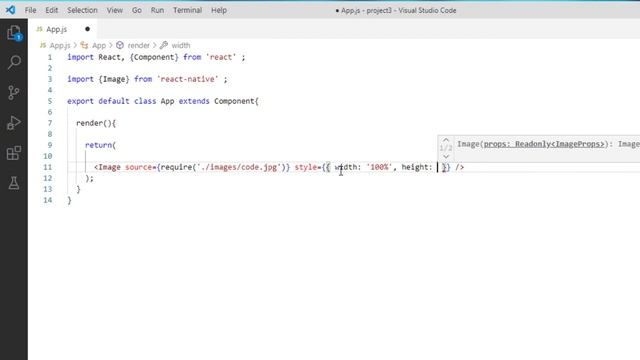Show next signature in parameter hint

[446, 156]
